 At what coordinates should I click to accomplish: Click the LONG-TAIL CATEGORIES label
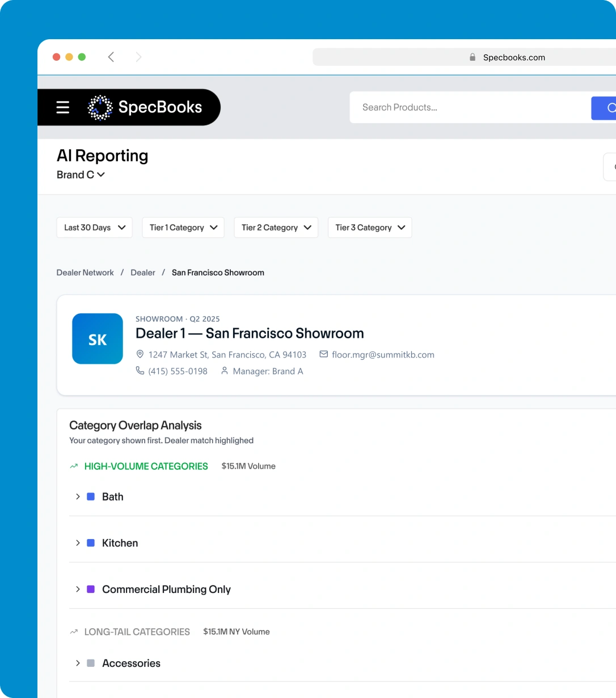point(137,632)
